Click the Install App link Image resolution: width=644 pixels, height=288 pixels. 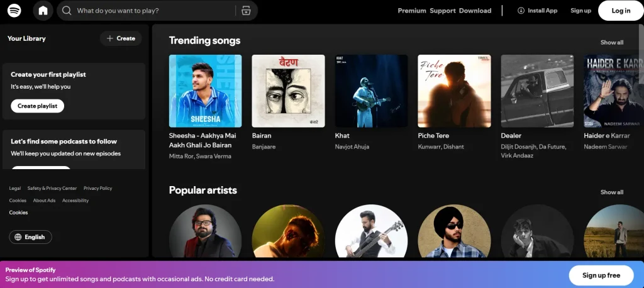click(537, 11)
